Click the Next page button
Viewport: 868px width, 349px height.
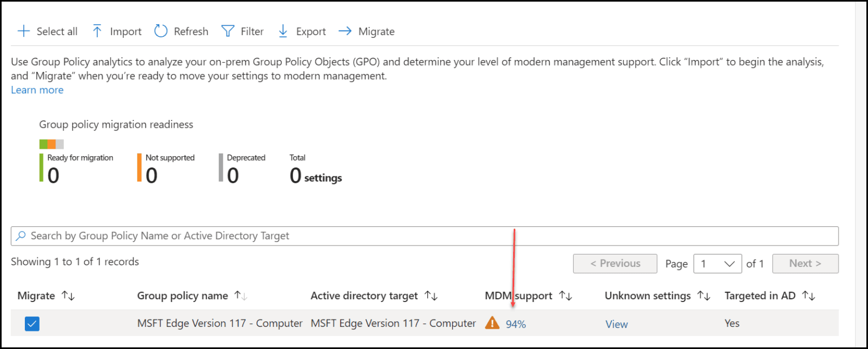coord(805,264)
